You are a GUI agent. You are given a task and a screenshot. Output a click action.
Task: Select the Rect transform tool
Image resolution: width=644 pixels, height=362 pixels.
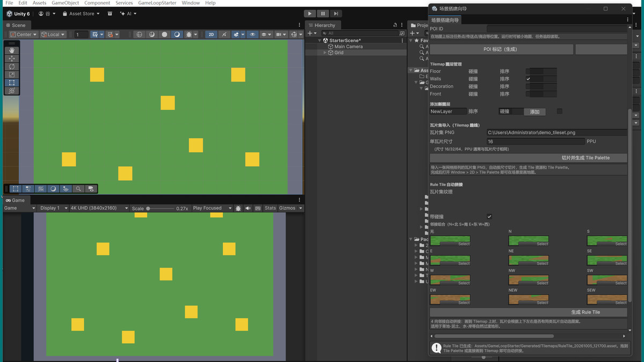coord(12,83)
